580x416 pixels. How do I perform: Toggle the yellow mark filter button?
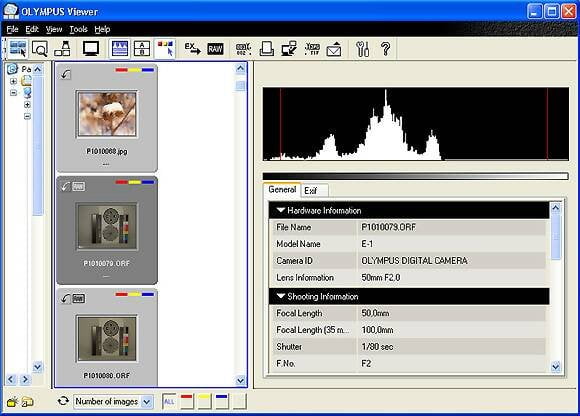pyautogui.click(x=204, y=401)
